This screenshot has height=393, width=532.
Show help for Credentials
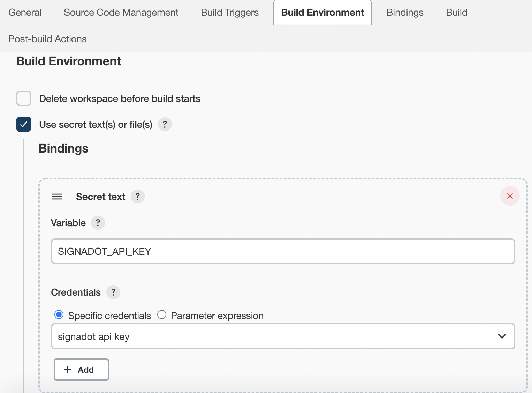113,292
